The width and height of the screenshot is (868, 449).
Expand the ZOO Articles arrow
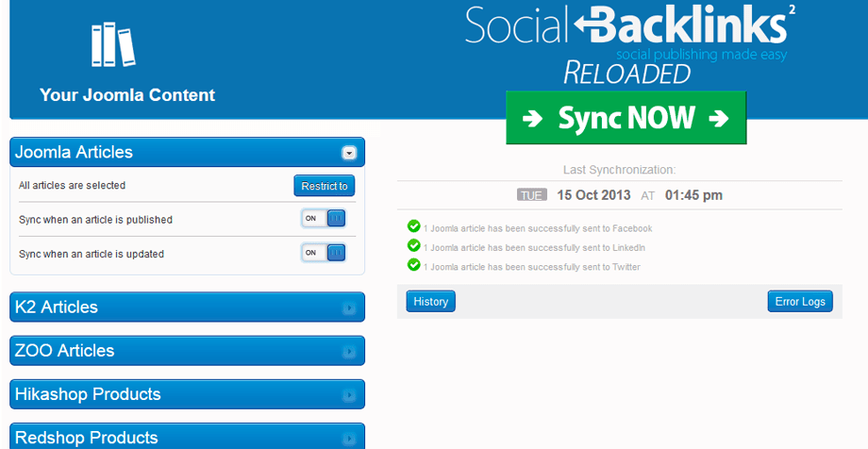(x=349, y=351)
